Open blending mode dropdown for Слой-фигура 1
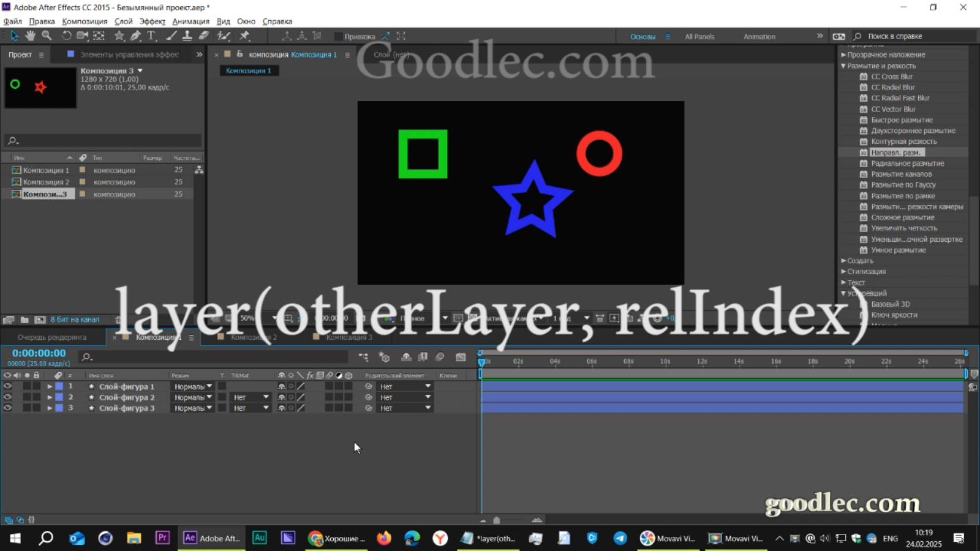This screenshot has height=551, width=980. [x=192, y=386]
